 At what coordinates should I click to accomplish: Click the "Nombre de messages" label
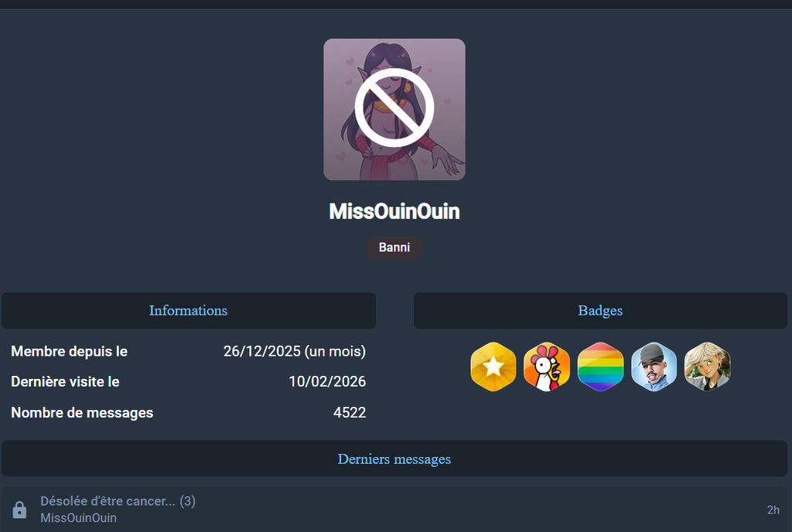82,413
